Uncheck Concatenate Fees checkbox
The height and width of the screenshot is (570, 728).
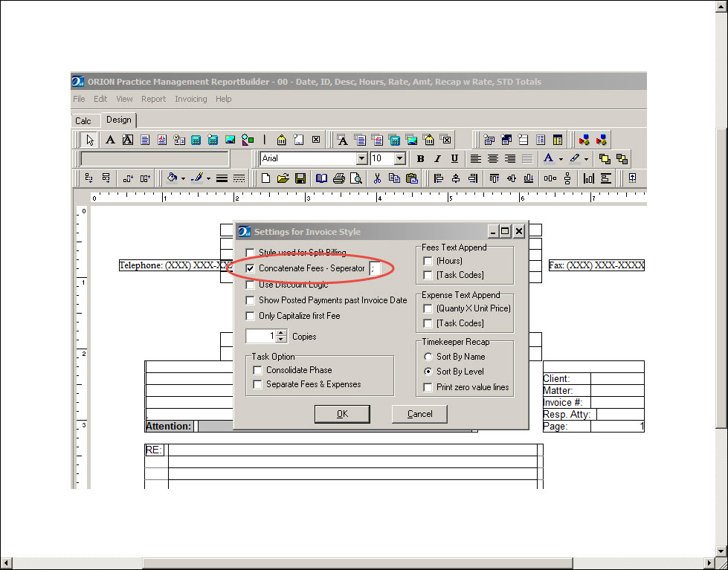click(x=251, y=268)
